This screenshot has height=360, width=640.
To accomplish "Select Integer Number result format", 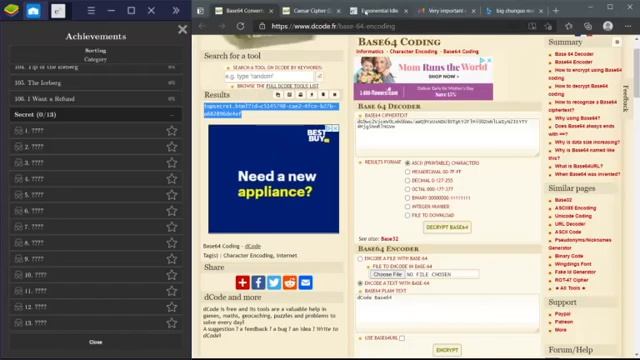I will click(407, 207).
